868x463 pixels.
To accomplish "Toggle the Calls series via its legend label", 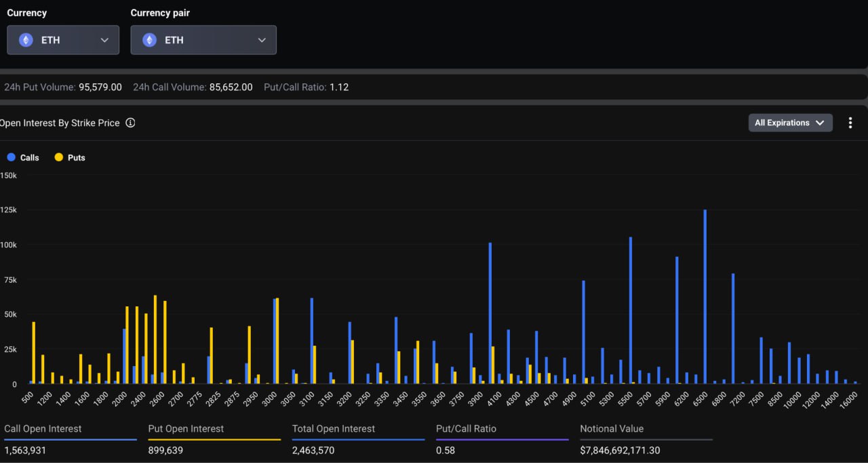I will [29, 157].
